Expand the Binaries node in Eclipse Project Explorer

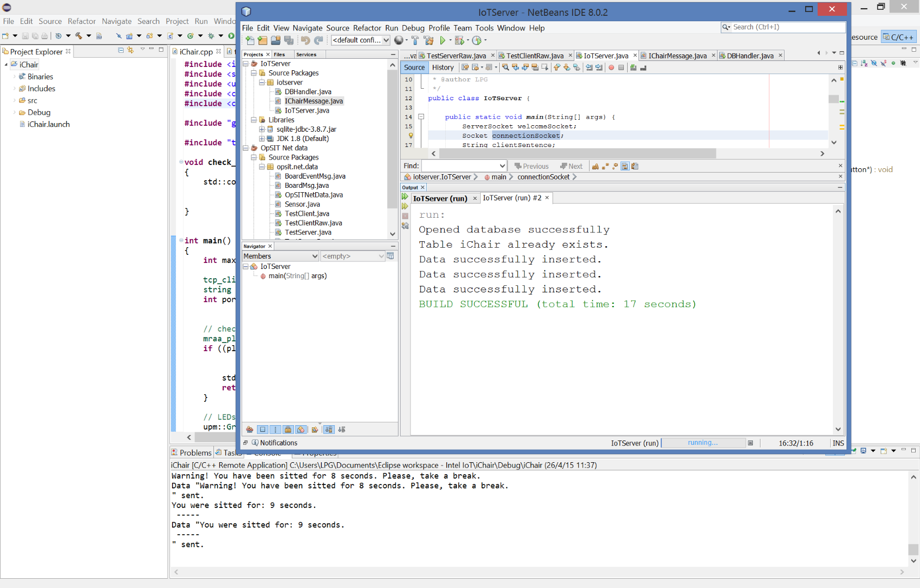click(x=15, y=77)
